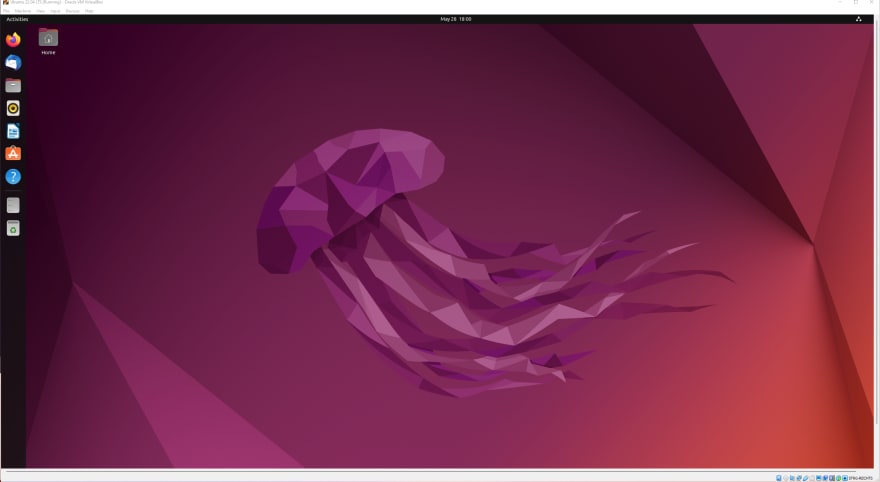Open Ubuntu Software store icon
Viewport: 880px width, 482px height.
pyautogui.click(x=13, y=154)
